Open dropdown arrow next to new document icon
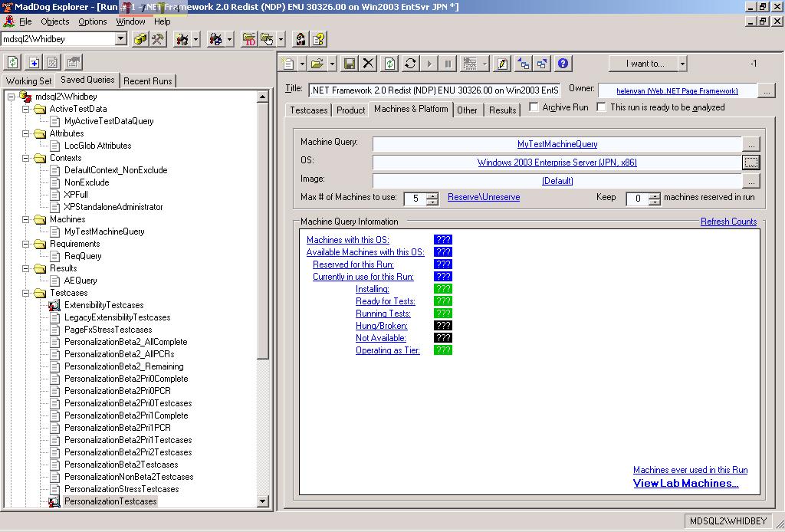The width and height of the screenshot is (785, 532). 302,64
